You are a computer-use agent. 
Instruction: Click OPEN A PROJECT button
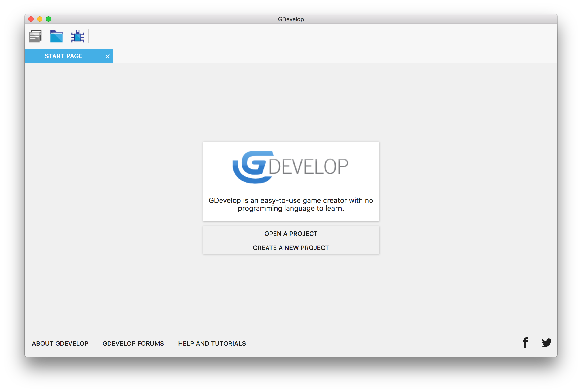click(291, 233)
